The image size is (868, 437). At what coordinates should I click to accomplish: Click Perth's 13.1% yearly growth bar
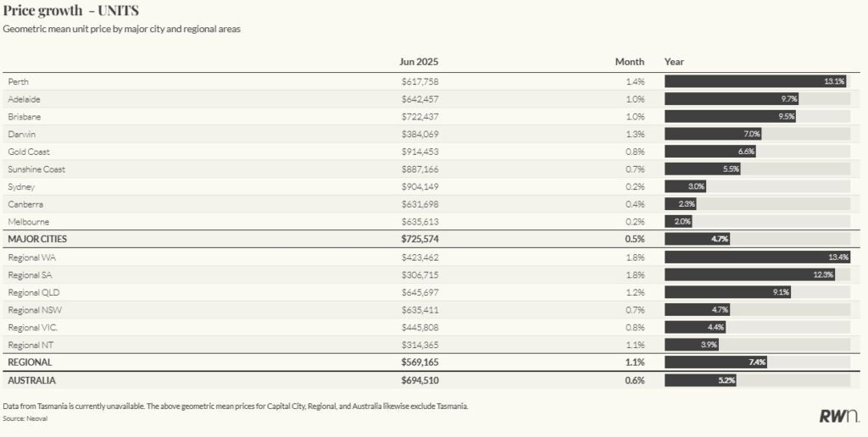click(755, 81)
